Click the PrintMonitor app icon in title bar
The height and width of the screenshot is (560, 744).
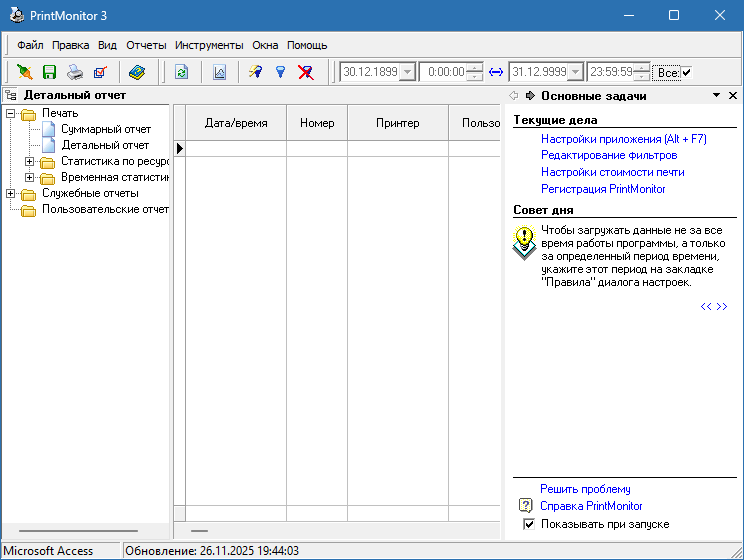[x=17, y=15]
